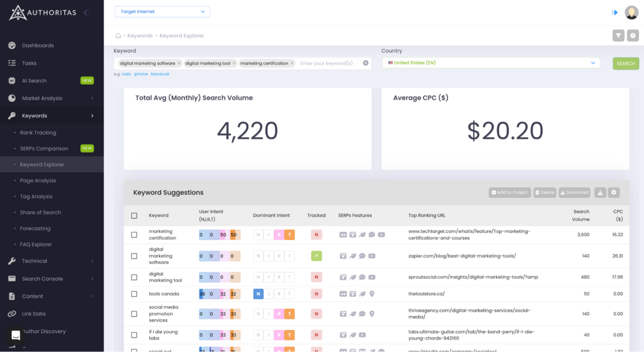Viewport: 644px width, 352px height.
Task: Check the 'marketing certification' row checkbox
Action: pyautogui.click(x=134, y=235)
